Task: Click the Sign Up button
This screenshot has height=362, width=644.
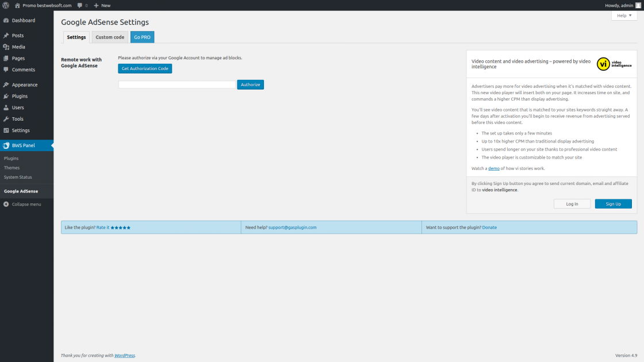Action: pos(613,204)
